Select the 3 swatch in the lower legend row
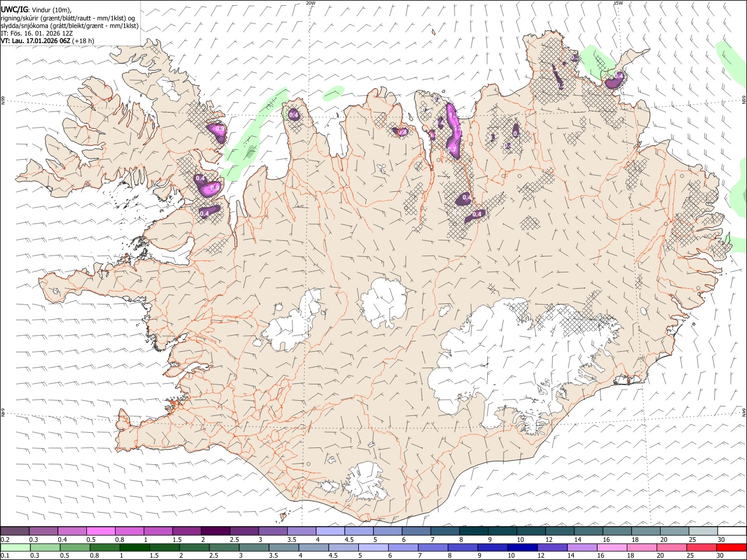The width and height of the screenshot is (747, 560). coord(254,547)
